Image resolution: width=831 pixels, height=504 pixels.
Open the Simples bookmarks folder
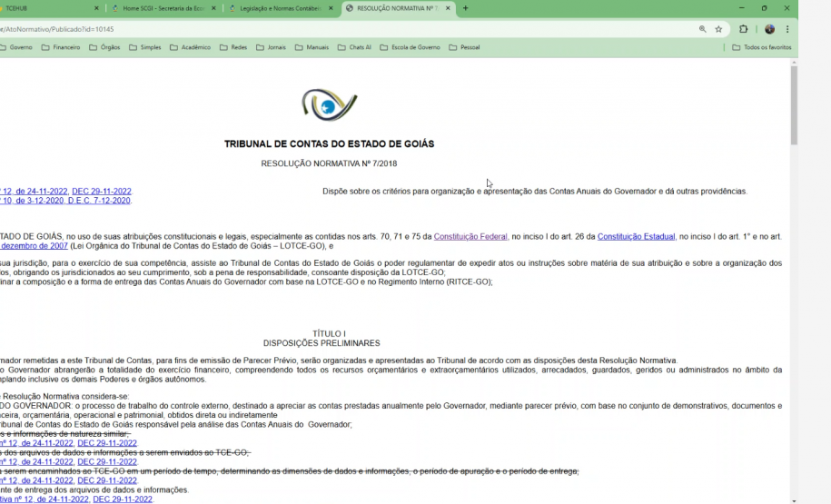tap(145, 47)
